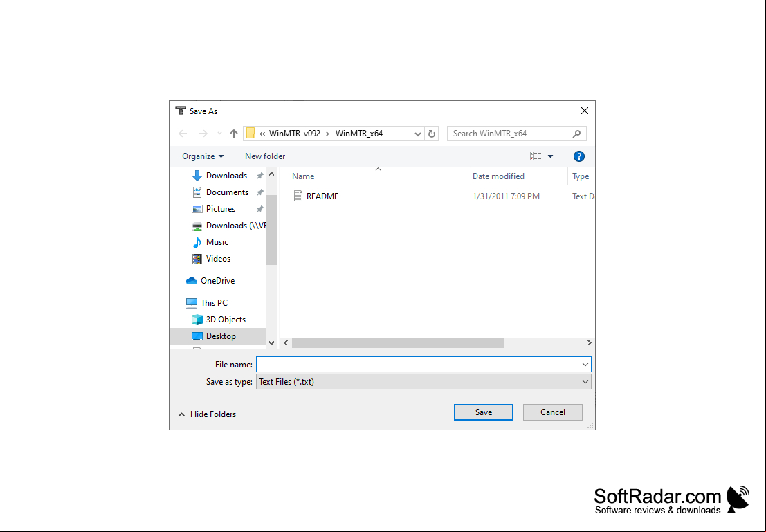Open Pictures in the navigation pane
This screenshot has height=532, width=766.
pos(220,209)
